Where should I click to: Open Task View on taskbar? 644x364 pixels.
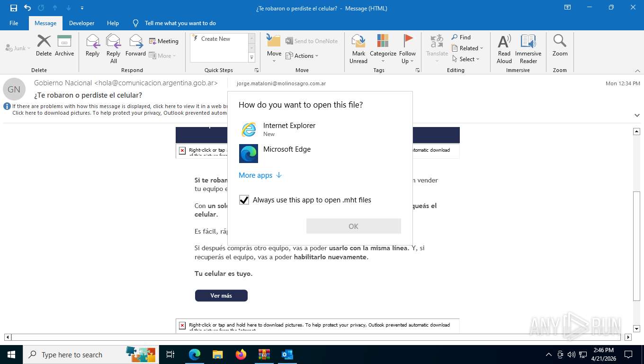coord(170,355)
